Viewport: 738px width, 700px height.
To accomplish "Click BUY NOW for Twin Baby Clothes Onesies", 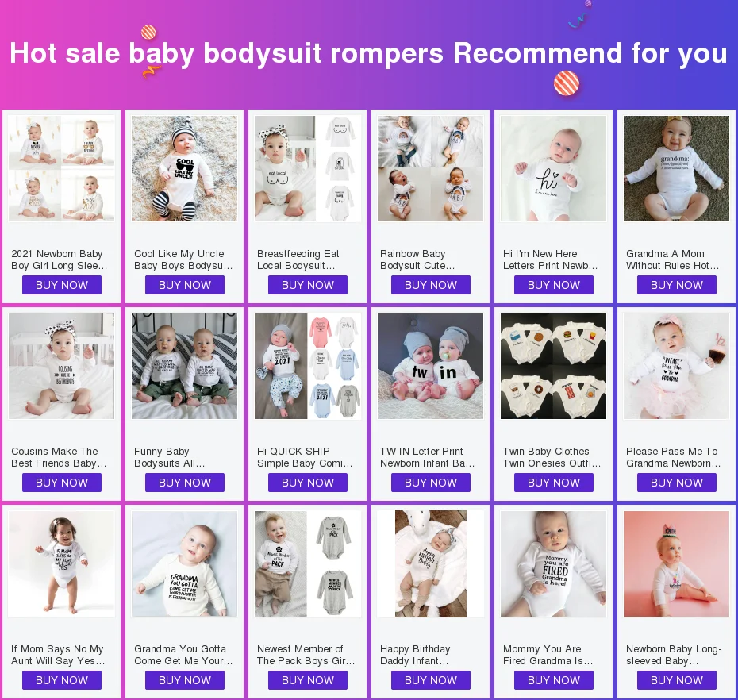I will (554, 483).
